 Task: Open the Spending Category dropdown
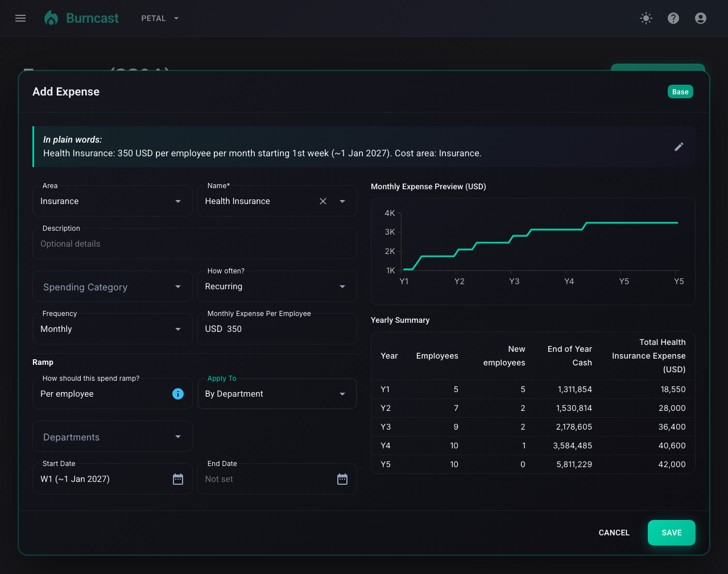point(113,286)
